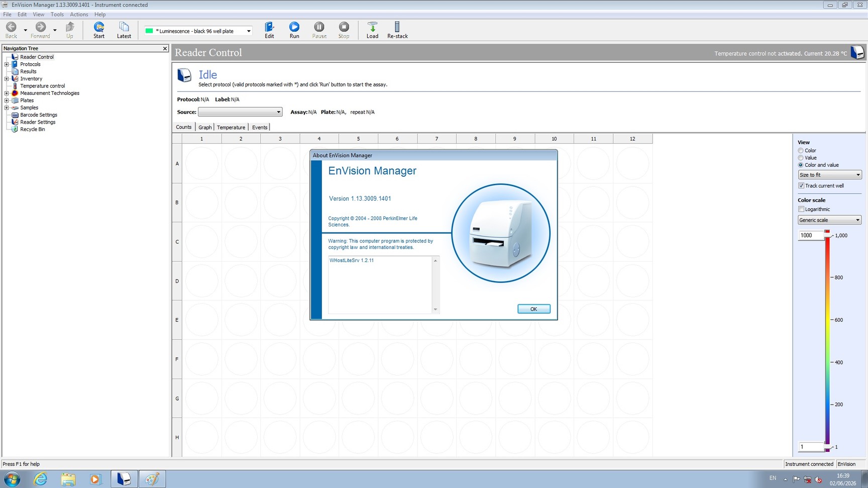The height and width of the screenshot is (488, 868).
Task: Expand the Plates tree node
Action: click(7, 100)
